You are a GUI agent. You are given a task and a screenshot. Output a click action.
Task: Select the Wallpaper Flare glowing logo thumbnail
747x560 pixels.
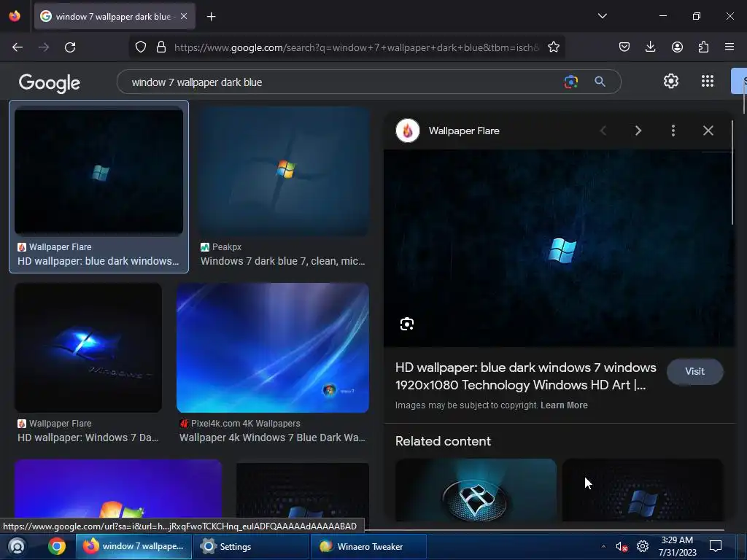tap(88, 348)
